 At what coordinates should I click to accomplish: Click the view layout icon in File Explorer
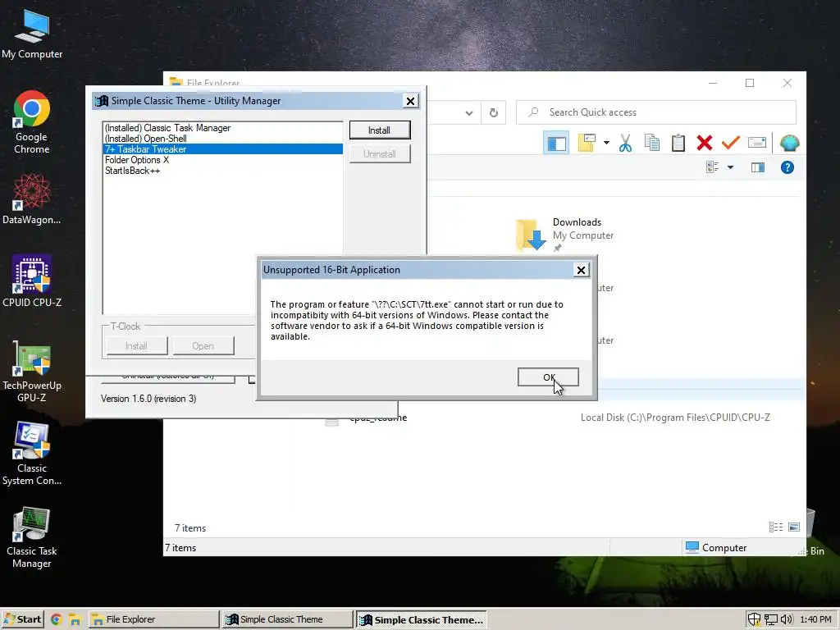[x=713, y=167]
